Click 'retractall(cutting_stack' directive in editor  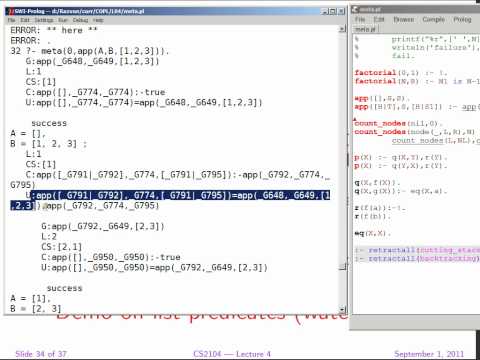click(x=417, y=250)
